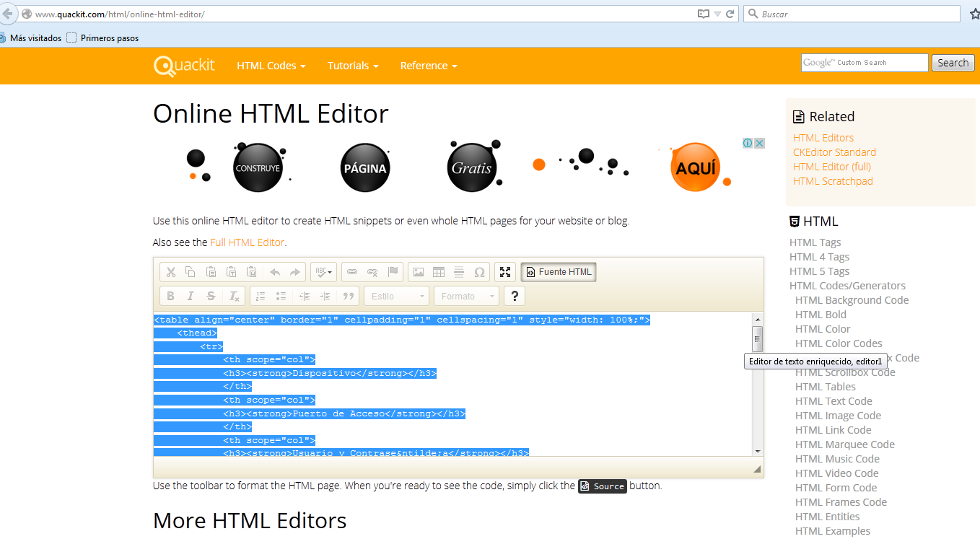The height and width of the screenshot is (539, 980).
Task: Open the Formato format dropdown
Action: (x=466, y=296)
